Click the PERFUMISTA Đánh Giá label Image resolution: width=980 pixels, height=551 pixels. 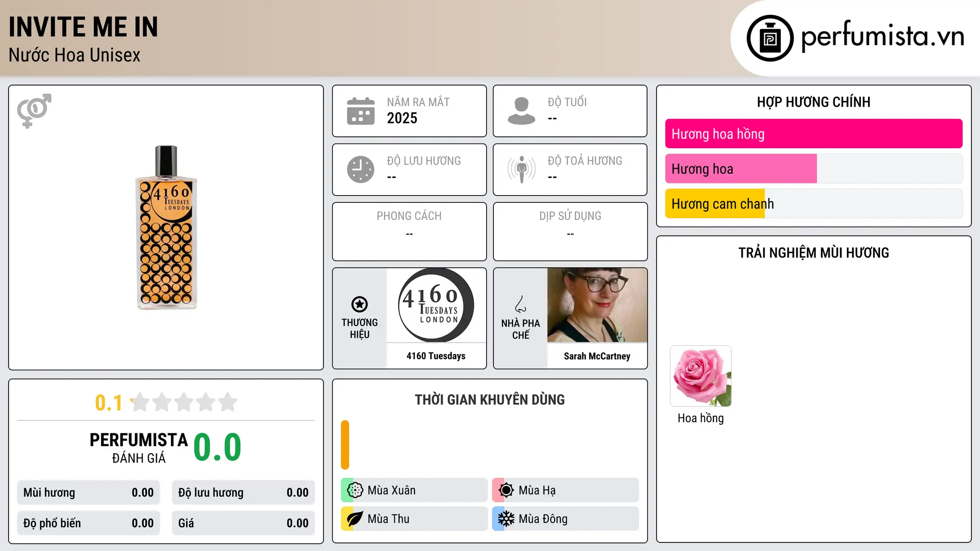(x=139, y=448)
